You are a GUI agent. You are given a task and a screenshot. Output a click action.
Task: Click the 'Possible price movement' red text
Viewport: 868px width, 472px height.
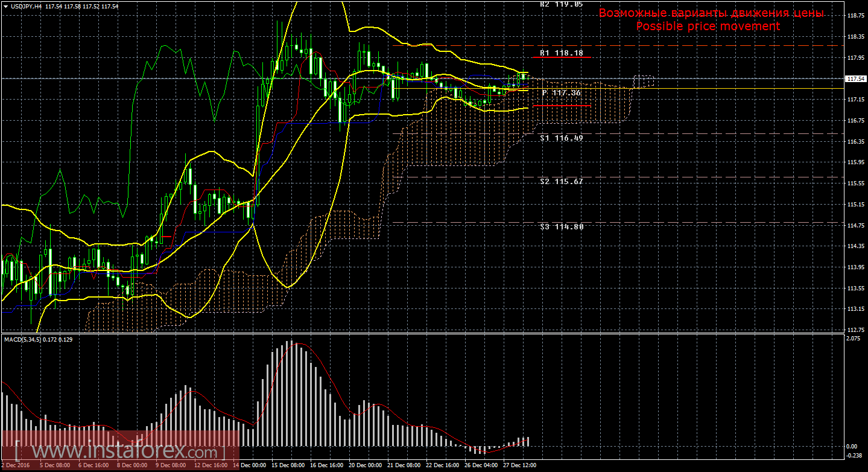(x=708, y=27)
